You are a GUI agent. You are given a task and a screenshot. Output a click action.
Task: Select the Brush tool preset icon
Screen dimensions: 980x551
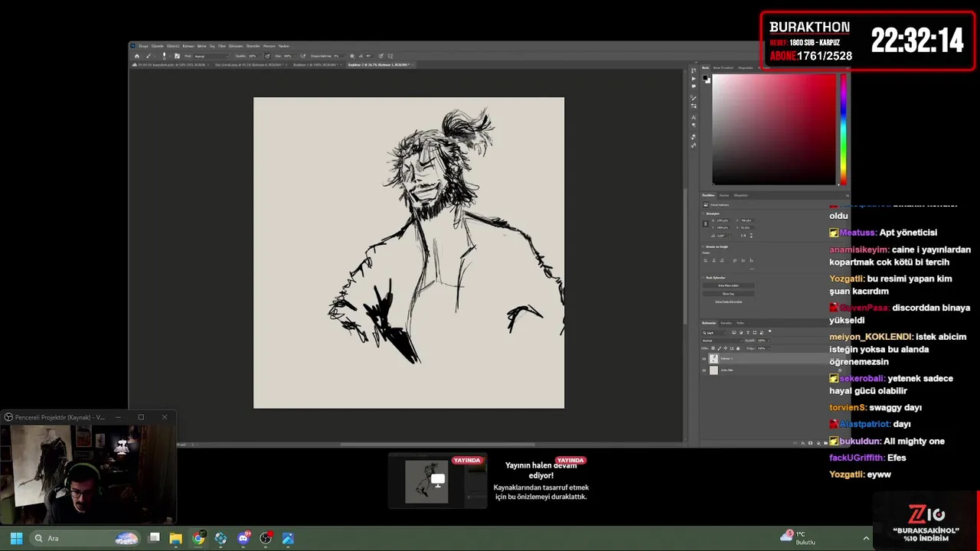coord(149,56)
